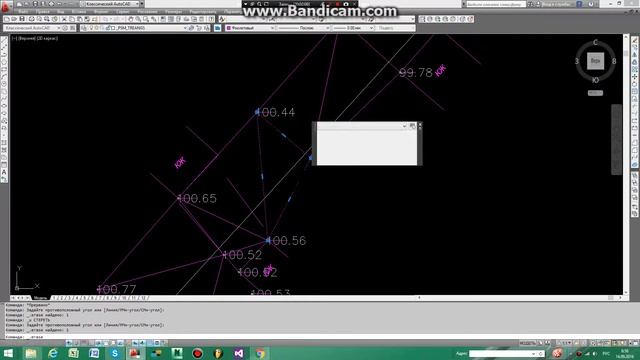Click Paste icon in Standard toolbar
Viewport: 640px width, 360px height.
point(80,19)
